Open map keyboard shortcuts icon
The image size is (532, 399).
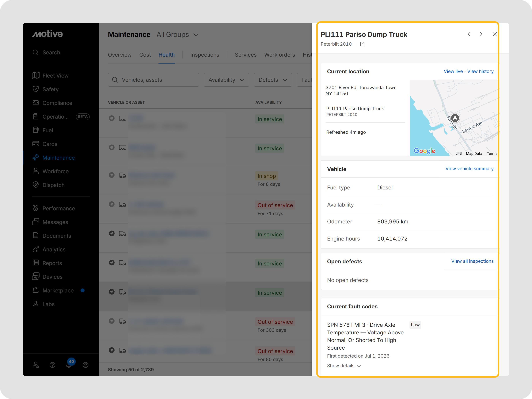point(459,154)
